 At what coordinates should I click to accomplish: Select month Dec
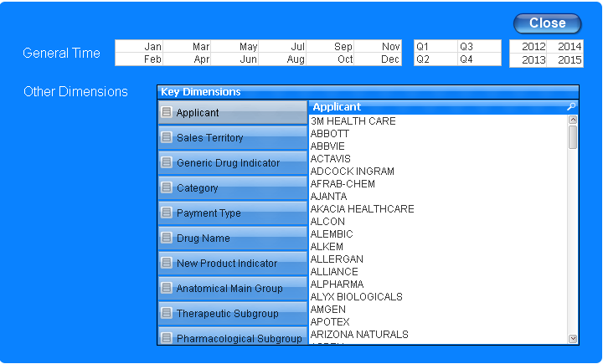[x=378, y=59]
